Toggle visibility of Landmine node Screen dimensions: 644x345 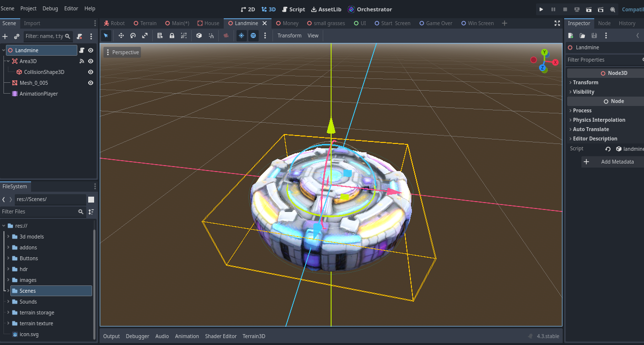[91, 50]
